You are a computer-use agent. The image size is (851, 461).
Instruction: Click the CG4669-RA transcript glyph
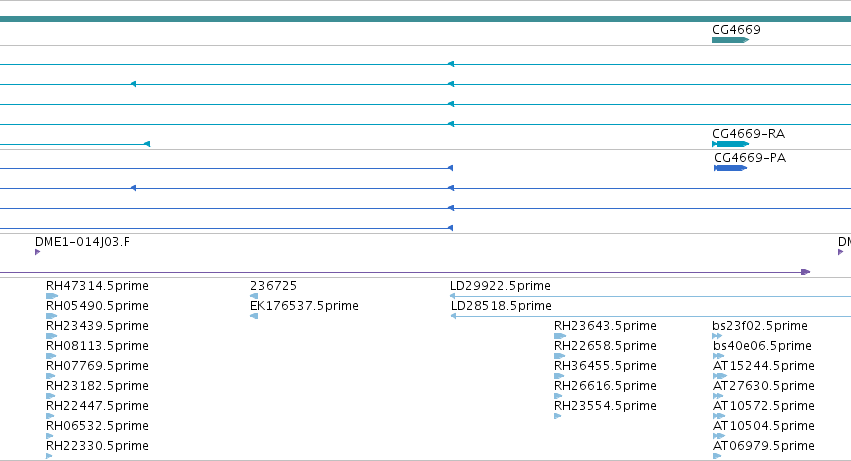point(731,144)
